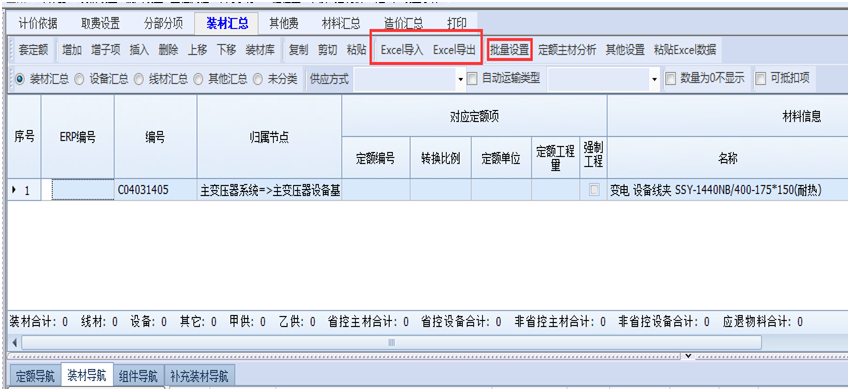Switch to the 补充装材导航 bottom tab
The width and height of the screenshot is (850, 391).
click(199, 376)
